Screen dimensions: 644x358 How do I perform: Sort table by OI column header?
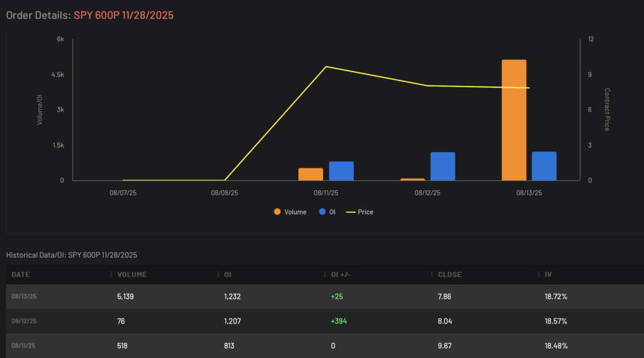pyautogui.click(x=228, y=274)
